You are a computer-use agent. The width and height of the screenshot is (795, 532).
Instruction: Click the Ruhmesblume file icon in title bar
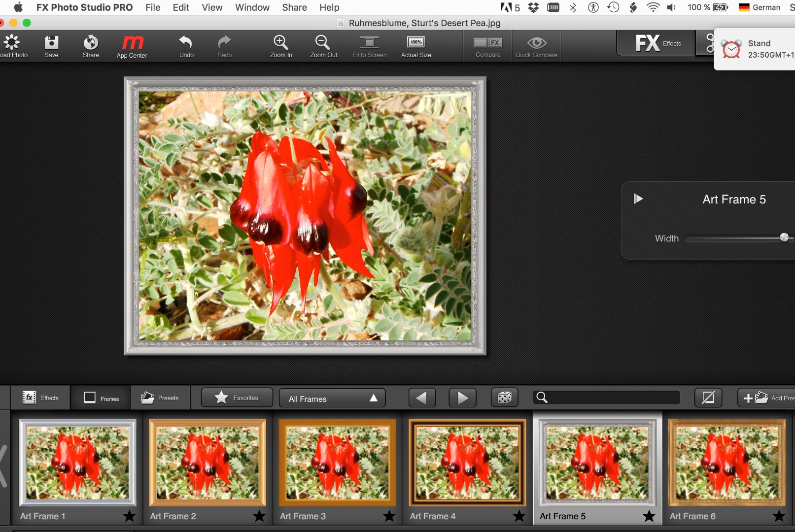(341, 23)
